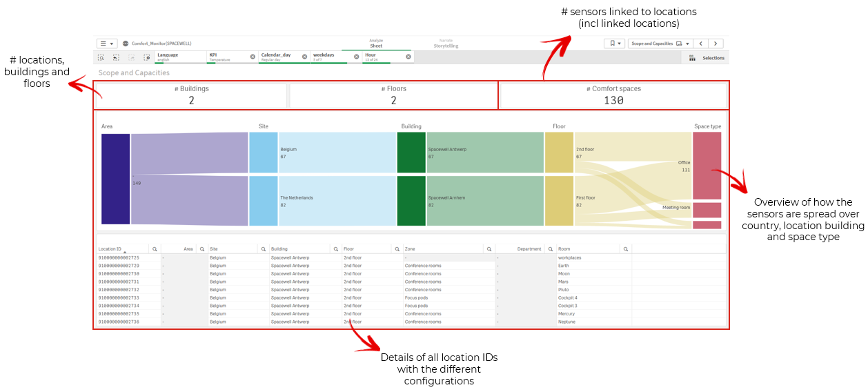Click the dark purple Area node
The image size is (868, 392).
pyautogui.click(x=115, y=179)
